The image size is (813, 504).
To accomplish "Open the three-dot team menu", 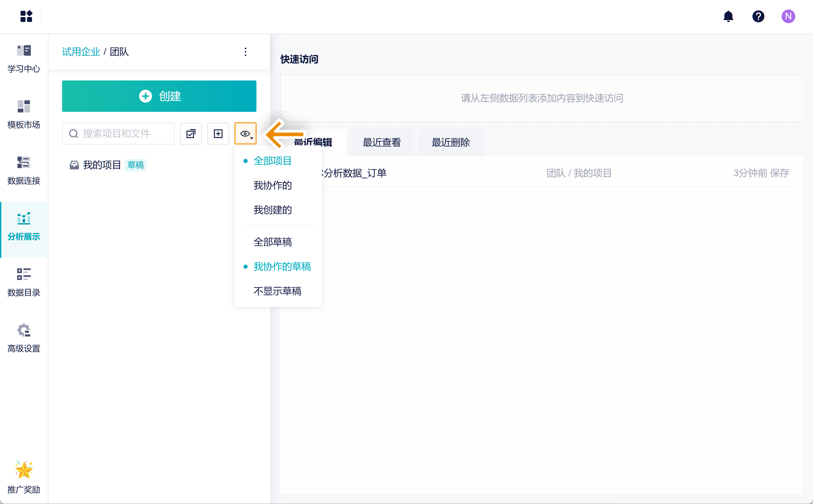I will [246, 52].
